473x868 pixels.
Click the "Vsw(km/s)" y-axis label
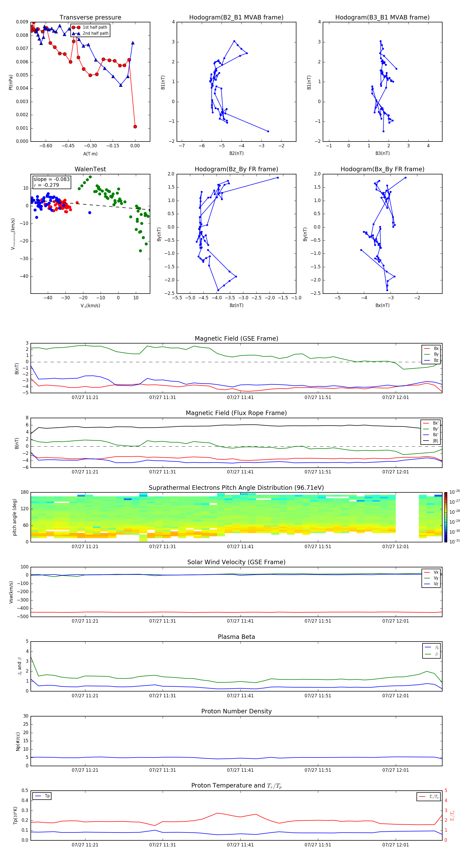(11, 592)
